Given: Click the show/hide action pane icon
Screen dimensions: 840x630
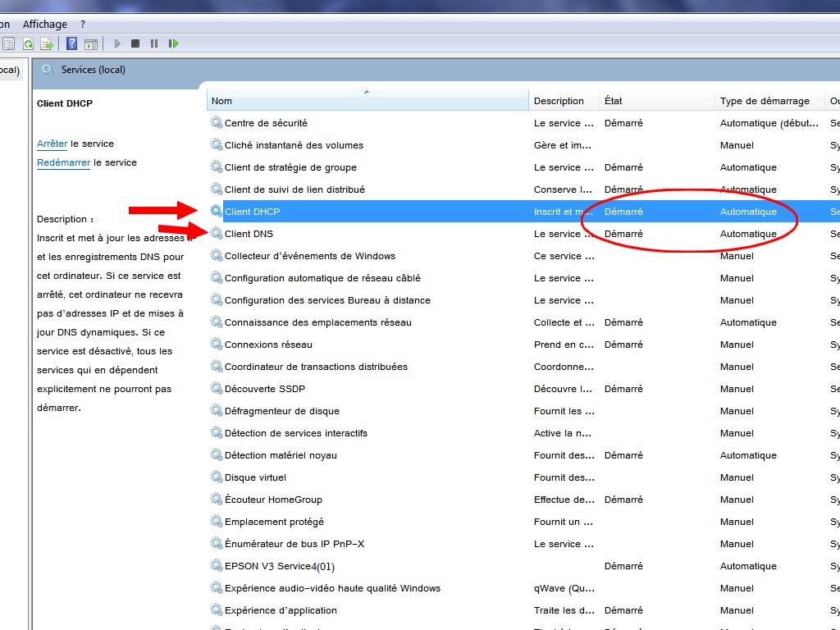Looking at the screenshot, I should (x=91, y=43).
